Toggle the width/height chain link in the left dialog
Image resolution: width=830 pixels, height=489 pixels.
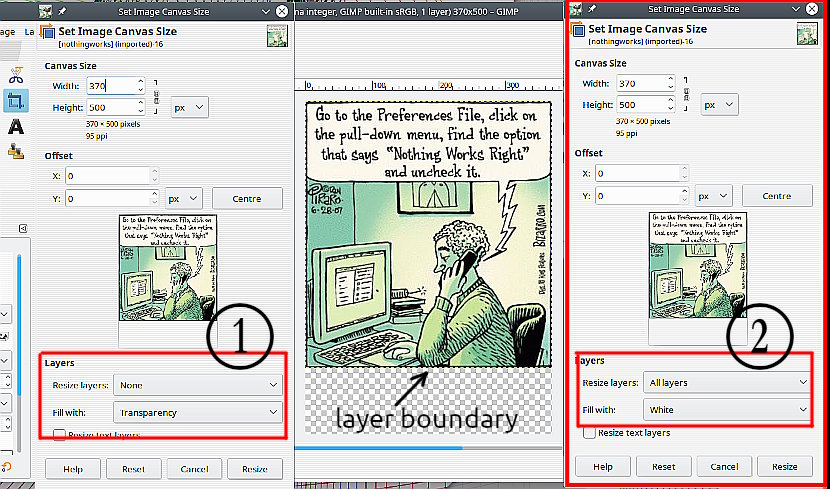pyautogui.click(x=157, y=96)
